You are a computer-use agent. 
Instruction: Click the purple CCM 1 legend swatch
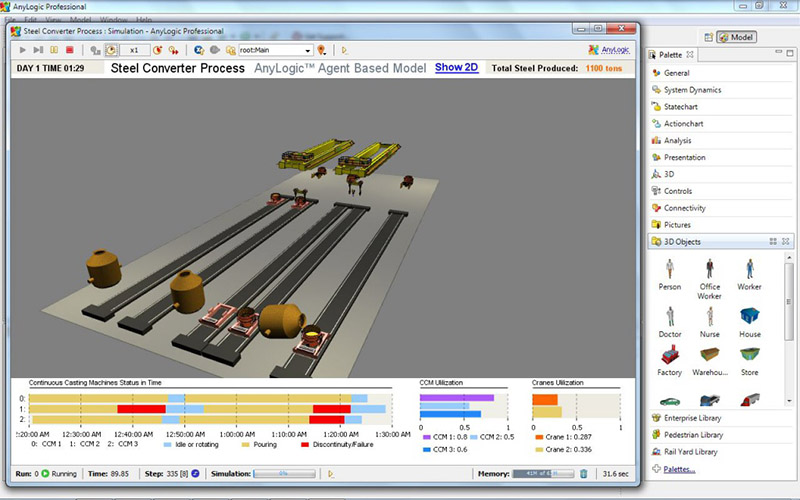tap(427, 437)
